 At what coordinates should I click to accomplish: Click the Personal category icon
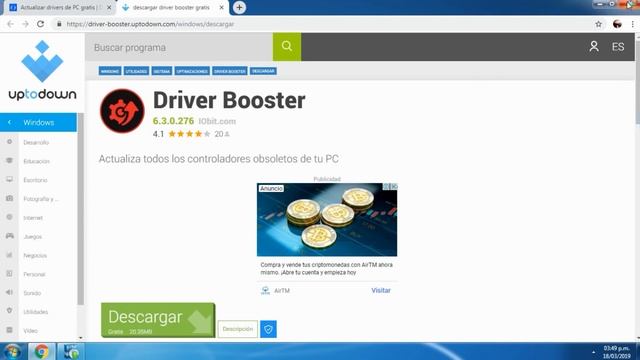point(9,273)
